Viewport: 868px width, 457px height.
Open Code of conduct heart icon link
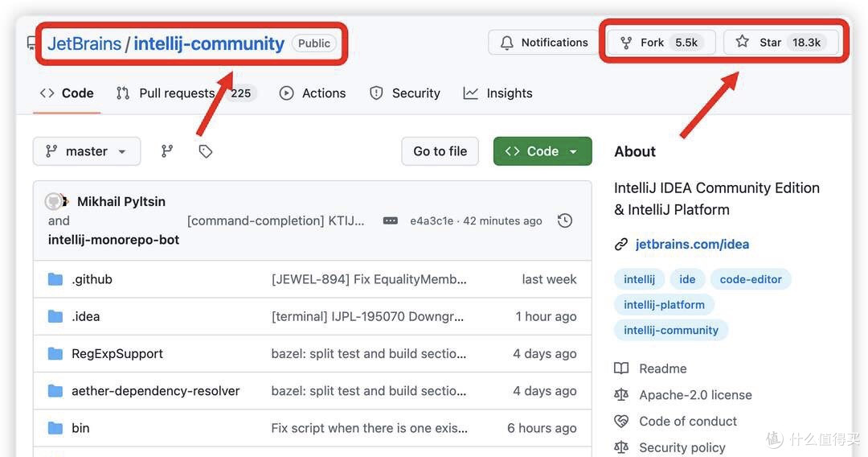point(621,421)
